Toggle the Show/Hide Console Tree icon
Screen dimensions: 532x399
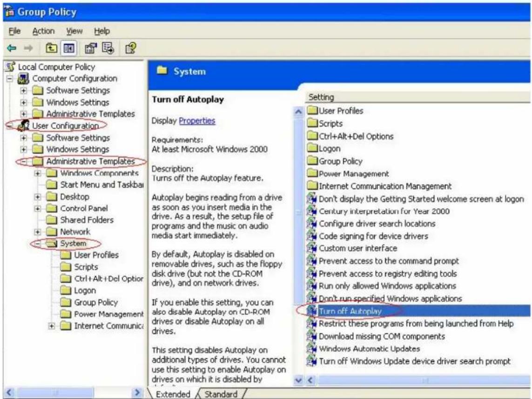(x=68, y=48)
